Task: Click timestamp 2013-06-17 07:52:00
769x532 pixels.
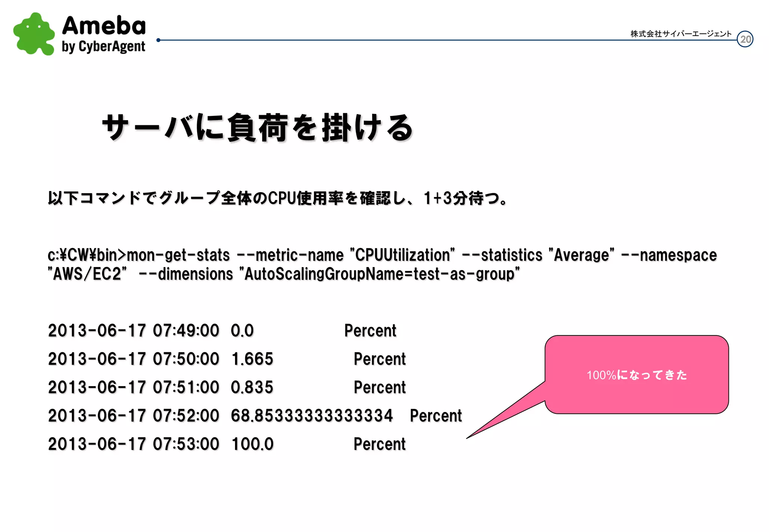Action: pos(133,416)
